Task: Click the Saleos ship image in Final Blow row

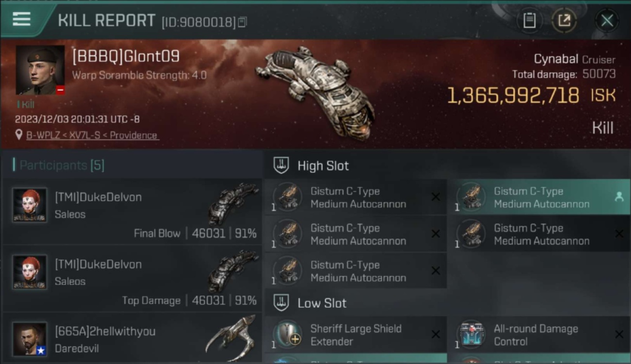Action: click(233, 204)
